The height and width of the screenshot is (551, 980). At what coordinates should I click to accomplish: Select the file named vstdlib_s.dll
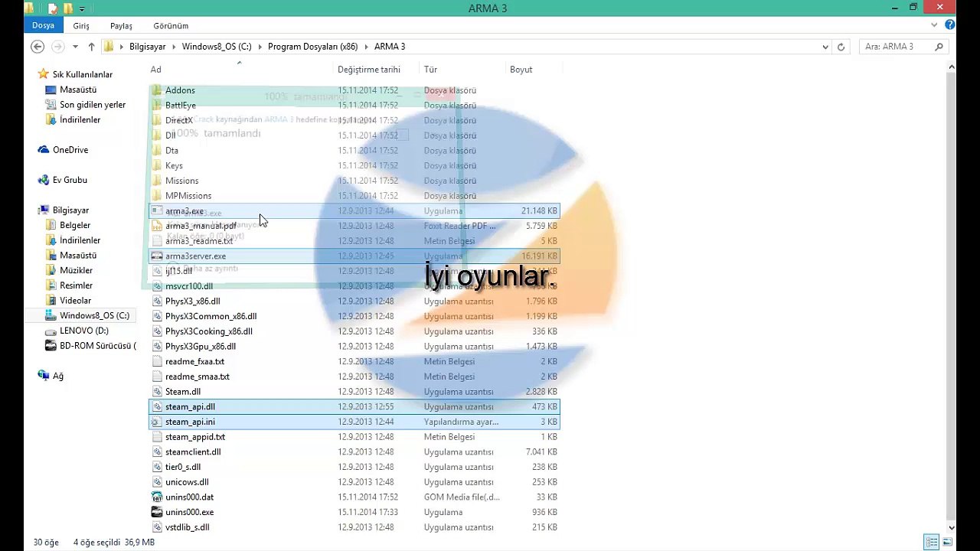tap(188, 527)
